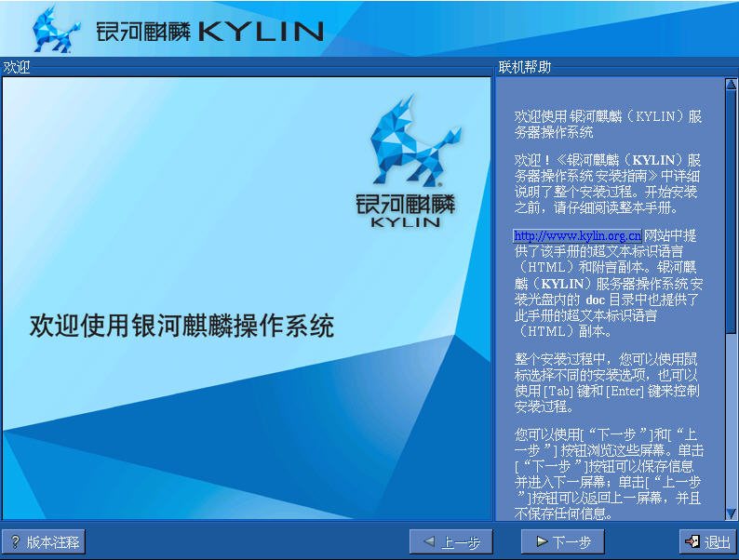Click the 欢迎使用银河麒麟操作系统 welcome text
Image resolution: width=739 pixels, height=560 pixels.
pos(181,326)
